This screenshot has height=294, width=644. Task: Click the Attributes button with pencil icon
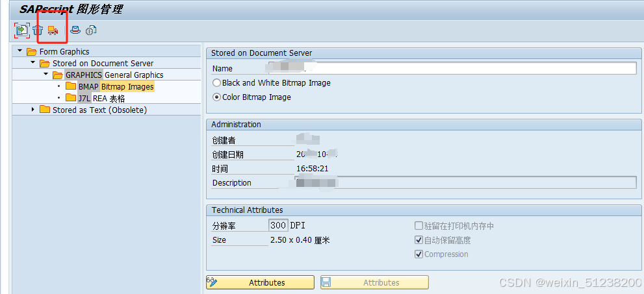pyautogui.click(x=261, y=282)
